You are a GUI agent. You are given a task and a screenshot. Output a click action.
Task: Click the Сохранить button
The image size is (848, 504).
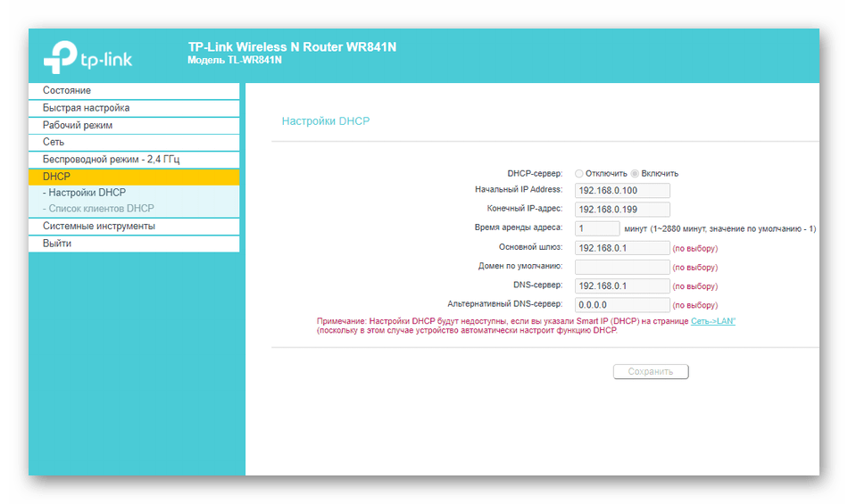[651, 372]
